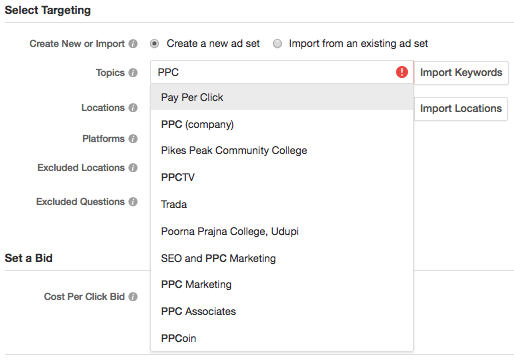Pick SEO and PPC Marketing topic
This screenshot has height=363, width=514.
point(282,258)
